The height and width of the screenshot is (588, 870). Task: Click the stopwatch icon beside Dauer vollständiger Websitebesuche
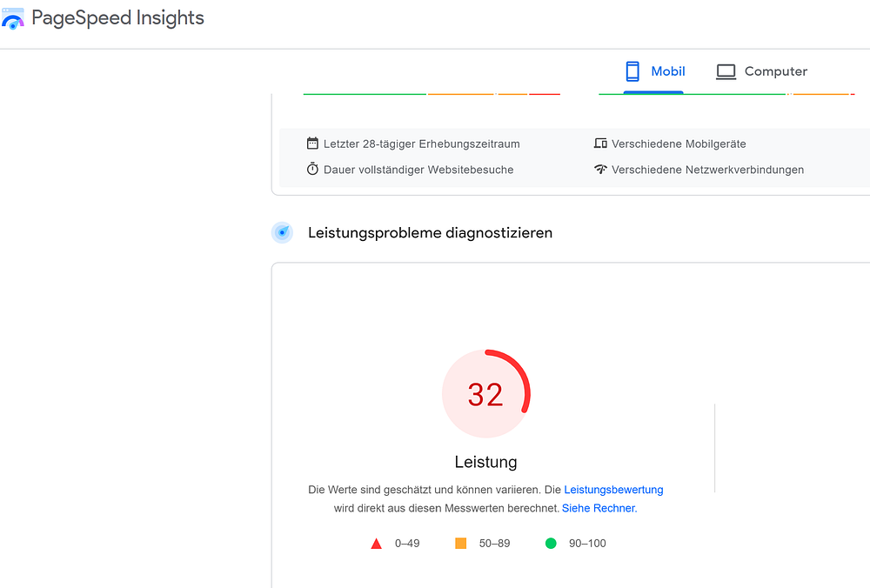point(312,170)
